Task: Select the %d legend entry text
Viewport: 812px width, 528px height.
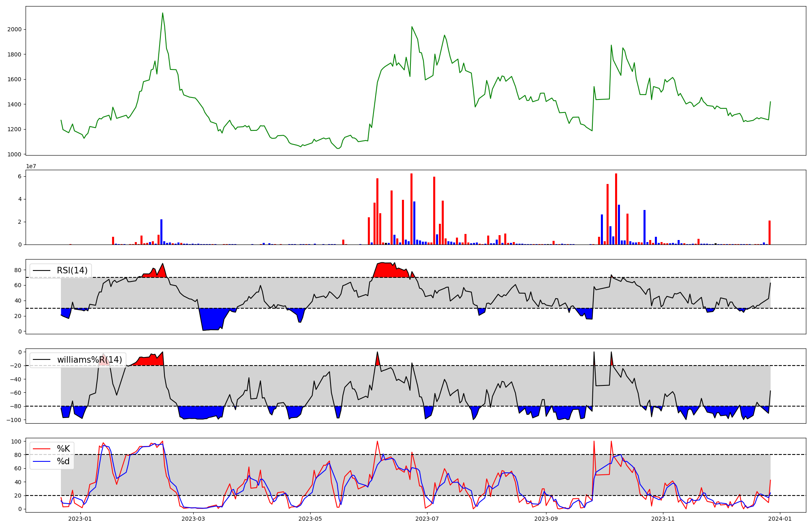Action: point(63,461)
